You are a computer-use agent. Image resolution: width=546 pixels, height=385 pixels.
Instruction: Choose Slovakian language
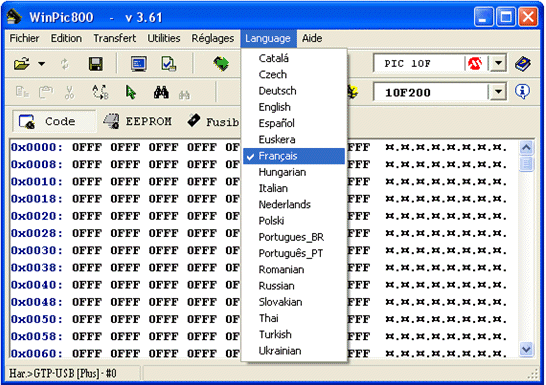pos(294,302)
